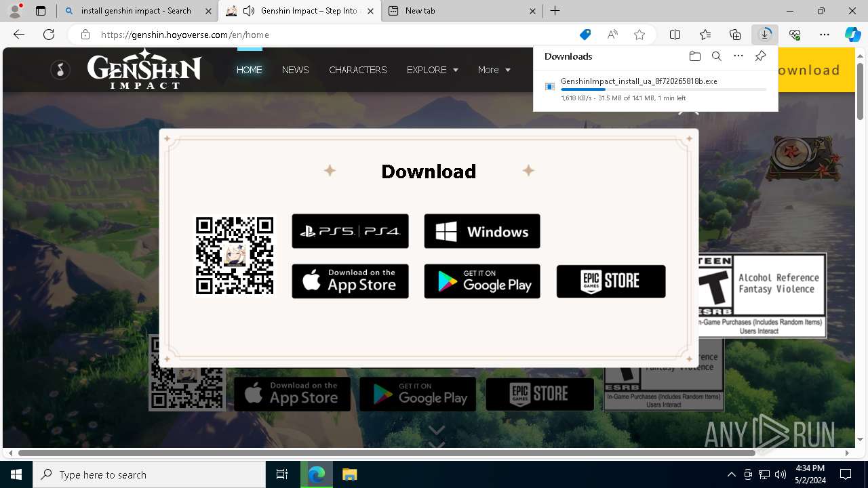Open Task View on the taskbar
The width and height of the screenshot is (868, 488).
coord(282,474)
